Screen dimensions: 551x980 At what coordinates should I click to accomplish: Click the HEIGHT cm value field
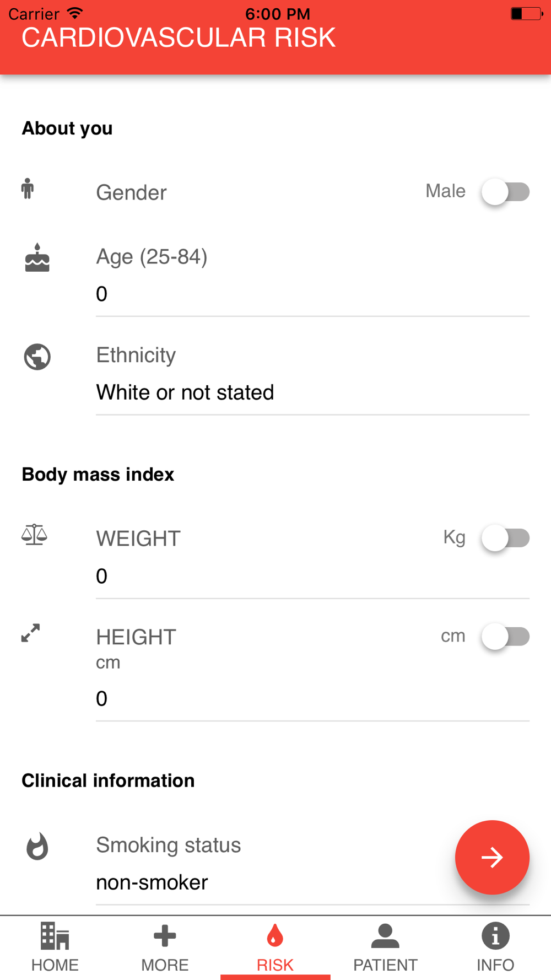tap(312, 699)
